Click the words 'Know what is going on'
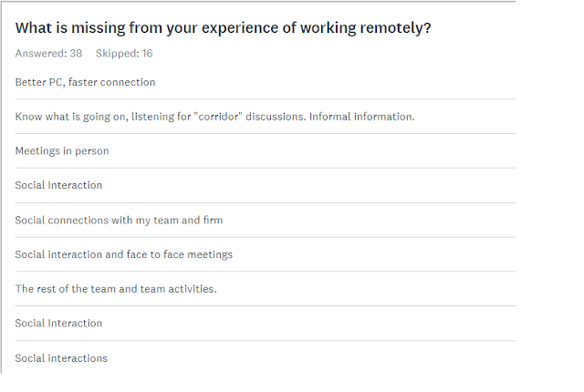 click(x=70, y=117)
